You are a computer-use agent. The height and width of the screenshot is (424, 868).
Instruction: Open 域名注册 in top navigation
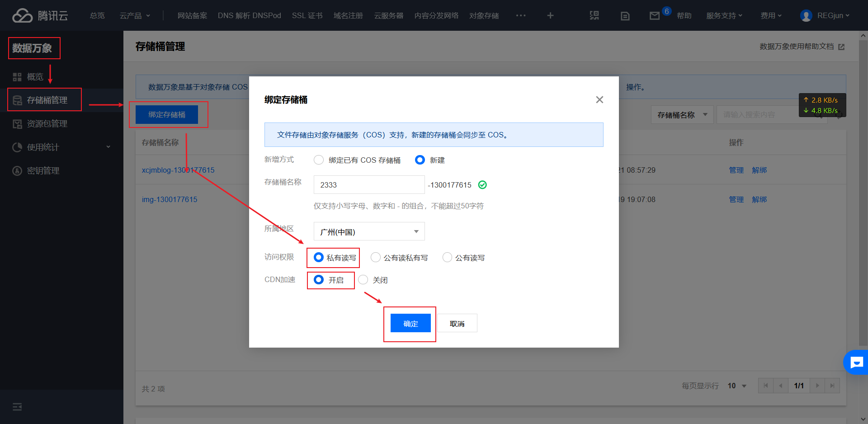[348, 16]
